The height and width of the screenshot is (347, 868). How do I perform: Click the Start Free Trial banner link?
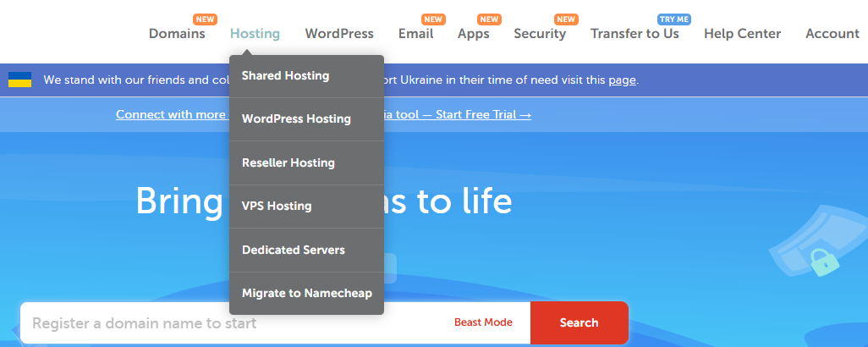324,114
